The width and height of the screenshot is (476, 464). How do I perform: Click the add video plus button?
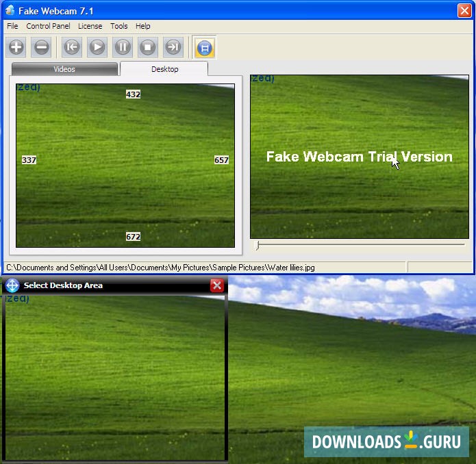[16, 47]
